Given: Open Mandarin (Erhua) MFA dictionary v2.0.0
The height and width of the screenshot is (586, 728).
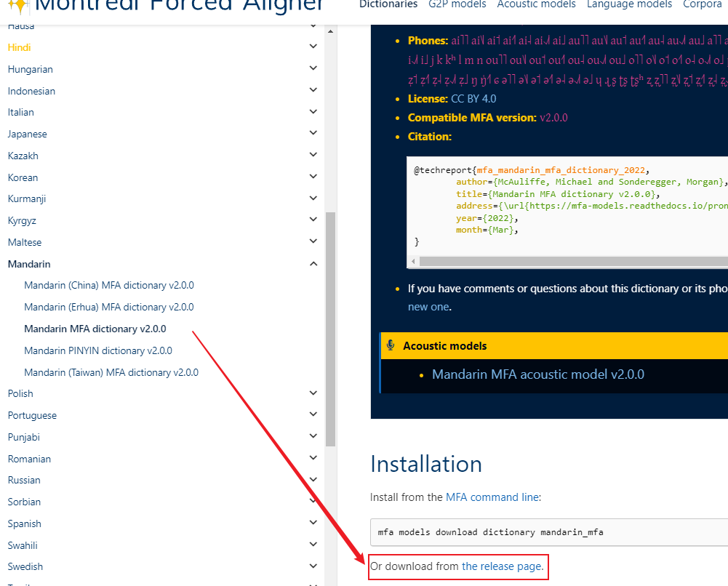Looking at the screenshot, I should pos(109,307).
